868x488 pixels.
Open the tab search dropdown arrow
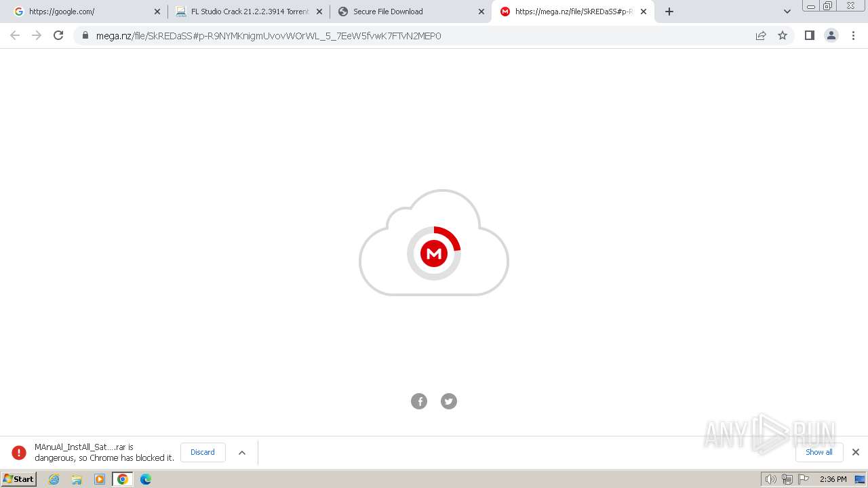pos(787,12)
